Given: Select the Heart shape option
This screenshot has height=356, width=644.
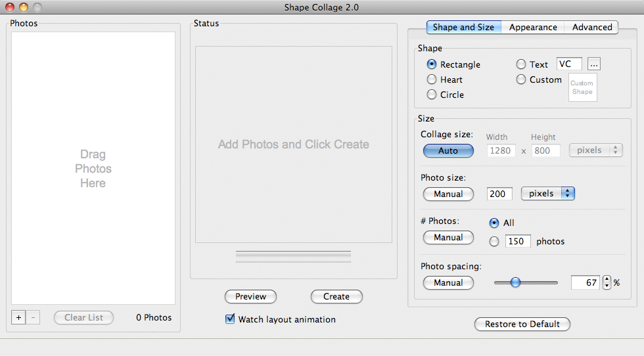Looking at the screenshot, I should coord(432,79).
